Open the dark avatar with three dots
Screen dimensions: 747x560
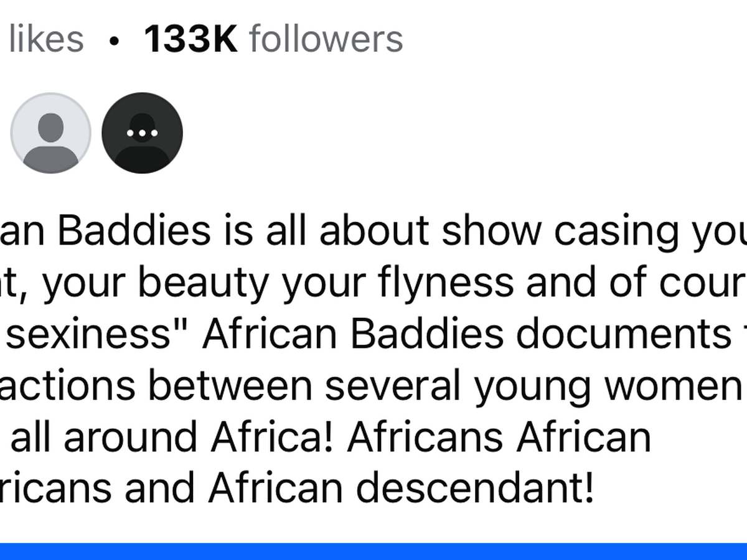coord(142,133)
